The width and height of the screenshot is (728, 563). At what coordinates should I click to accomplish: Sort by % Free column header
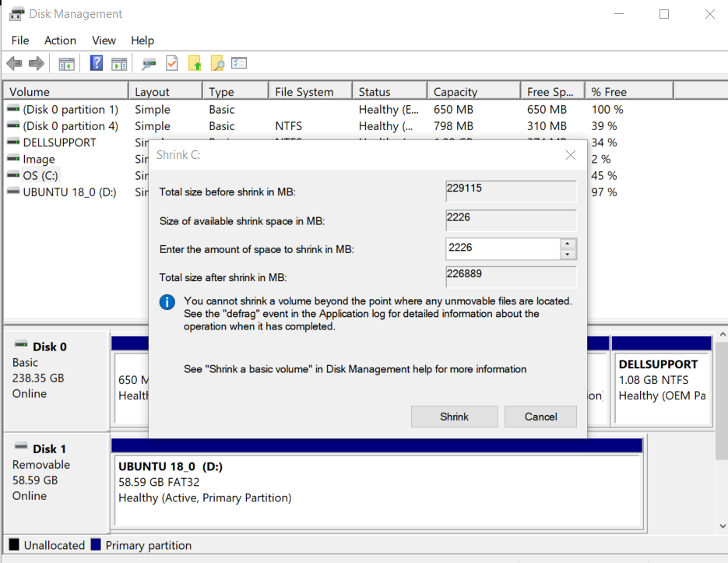click(x=630, y=92)
